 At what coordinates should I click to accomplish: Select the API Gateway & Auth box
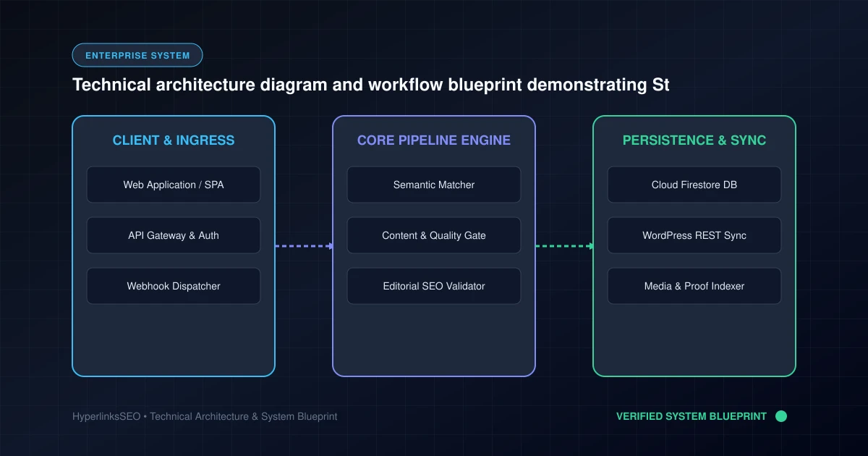(x=174, y=235)
